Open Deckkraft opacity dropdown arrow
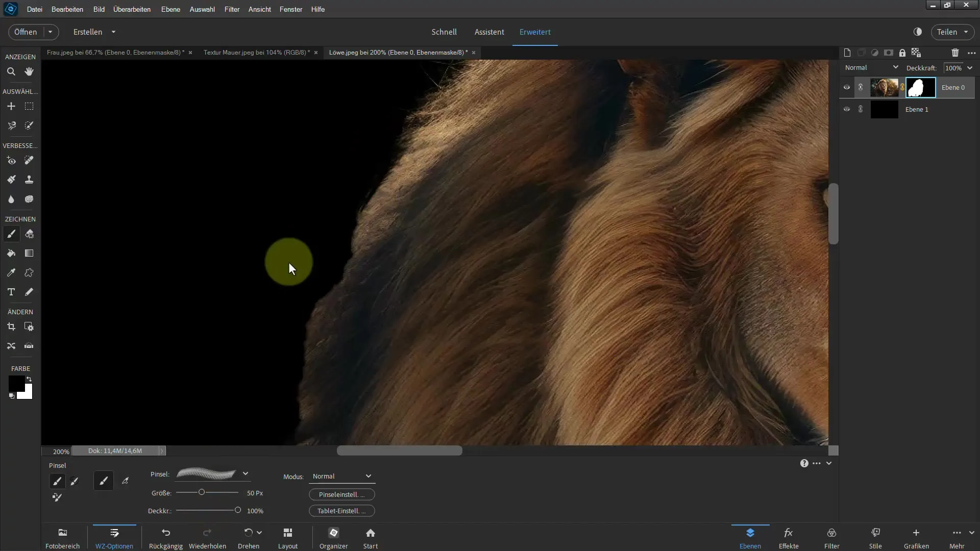The width and height of the screenshot is (980, 551). tap(970, 68)
